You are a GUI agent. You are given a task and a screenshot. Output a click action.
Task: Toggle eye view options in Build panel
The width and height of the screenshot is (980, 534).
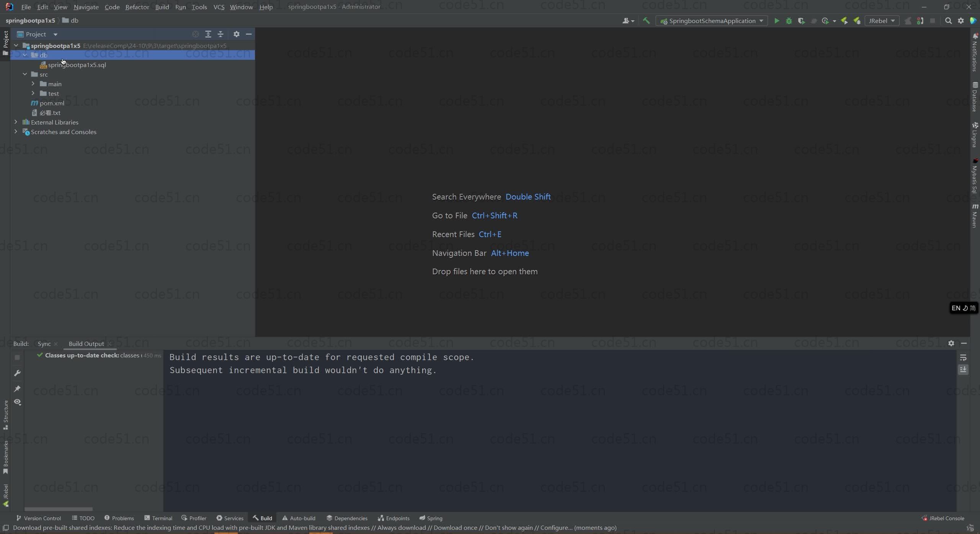[x=17, y=402]
